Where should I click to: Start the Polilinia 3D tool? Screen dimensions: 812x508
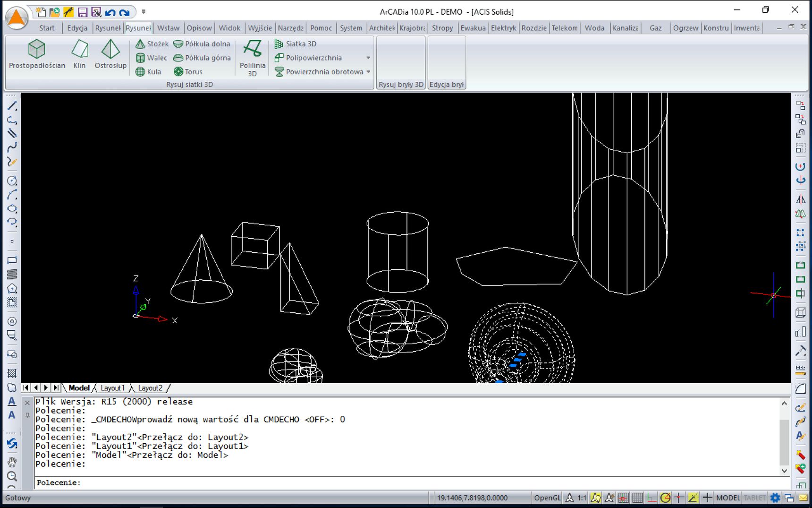click(x=253, y=58)
